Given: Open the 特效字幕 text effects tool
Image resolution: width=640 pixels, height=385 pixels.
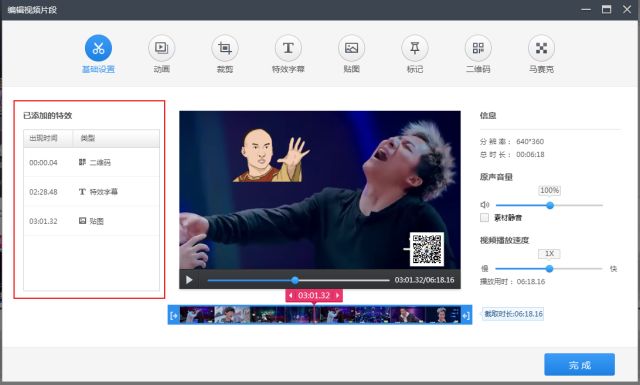Looking at the screenshot, I should tap(288, 48).
